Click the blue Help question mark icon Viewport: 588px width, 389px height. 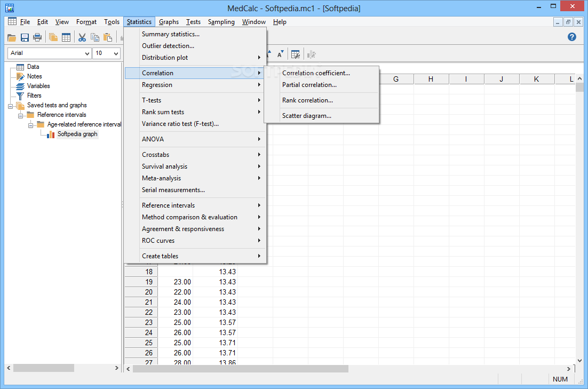(572, 37)
